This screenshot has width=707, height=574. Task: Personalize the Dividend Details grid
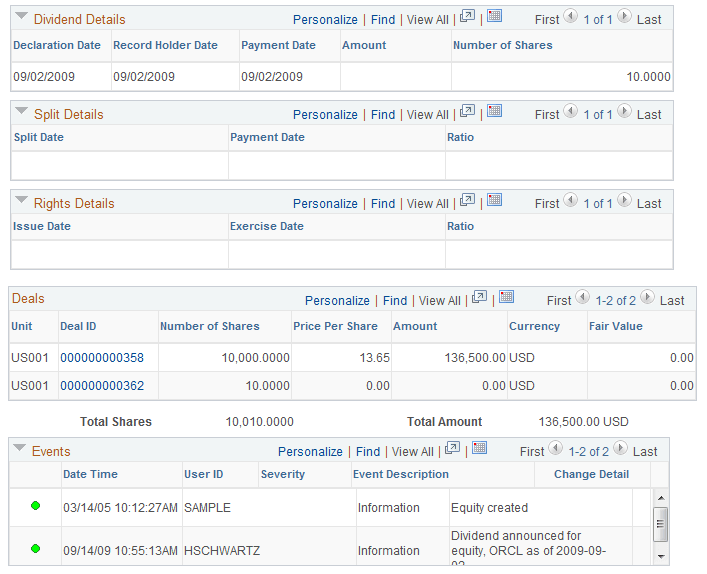tap(325, 20)
